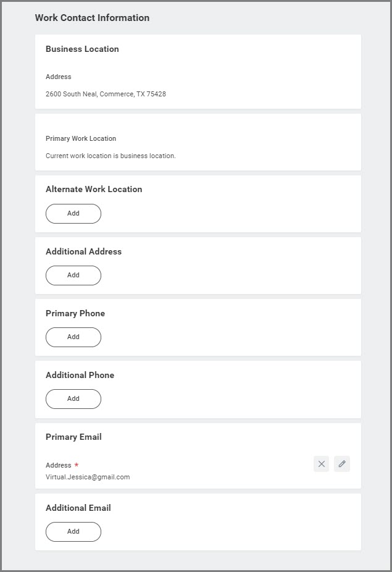Image resolution: width=392 pixels, height=572 pixels.
Task: Click the Primary Work Location label
Action: point(81,139)
